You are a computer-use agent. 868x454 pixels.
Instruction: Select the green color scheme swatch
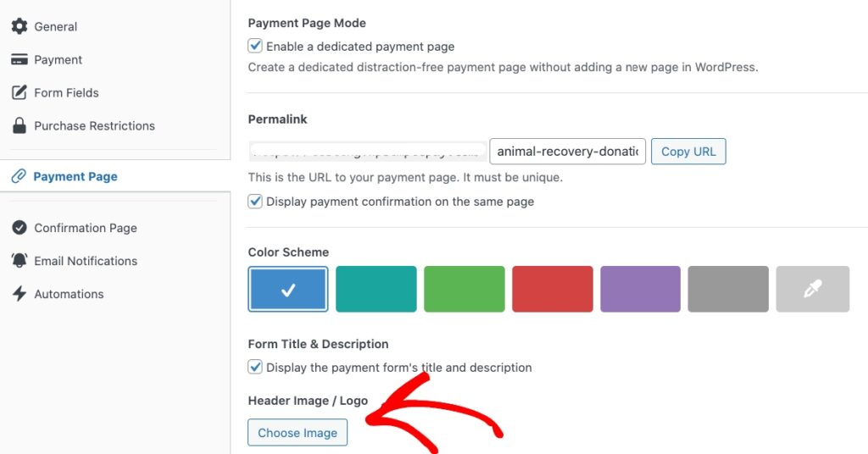[464, 290]
